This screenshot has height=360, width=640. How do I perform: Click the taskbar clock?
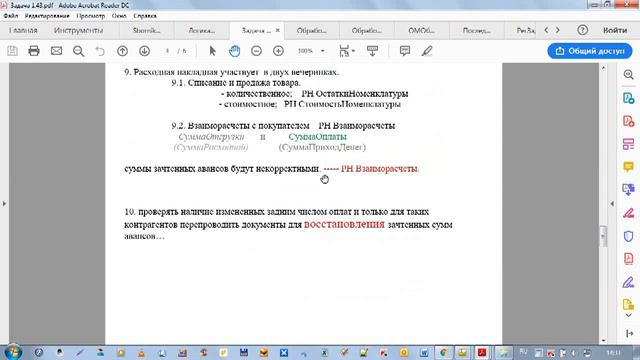pos(613,353)
